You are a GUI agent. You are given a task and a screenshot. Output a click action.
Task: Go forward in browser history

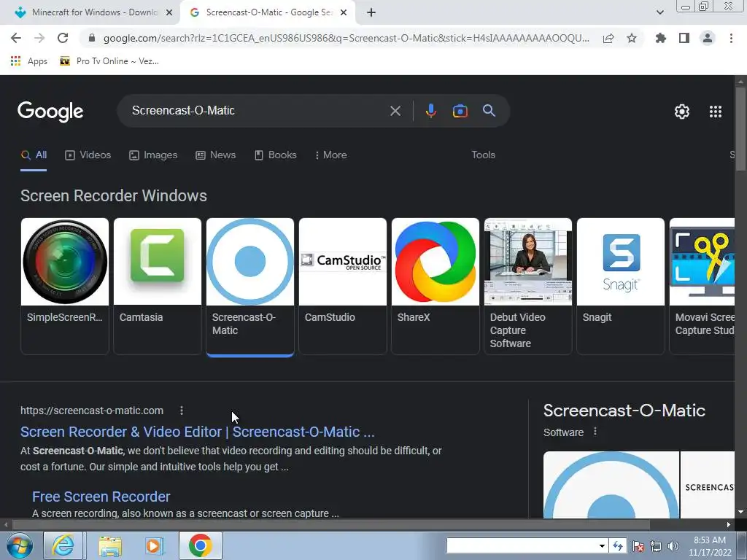click(39, 38)
